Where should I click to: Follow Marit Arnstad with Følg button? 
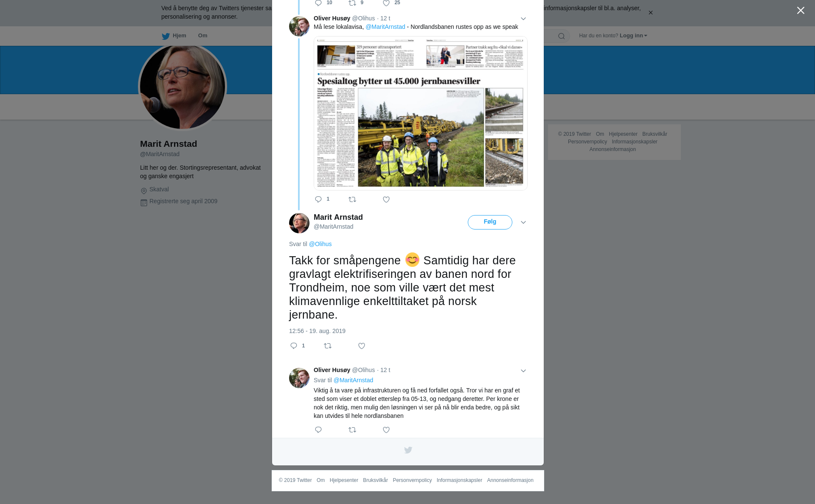pos(490,222)
